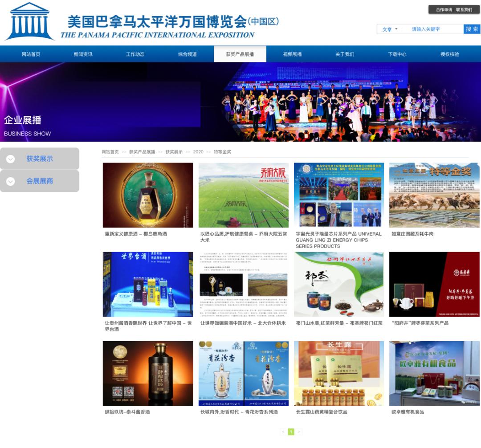481x448 pixels.
Task: Click the 联系我们 link at top
Action: coord(464,10)
